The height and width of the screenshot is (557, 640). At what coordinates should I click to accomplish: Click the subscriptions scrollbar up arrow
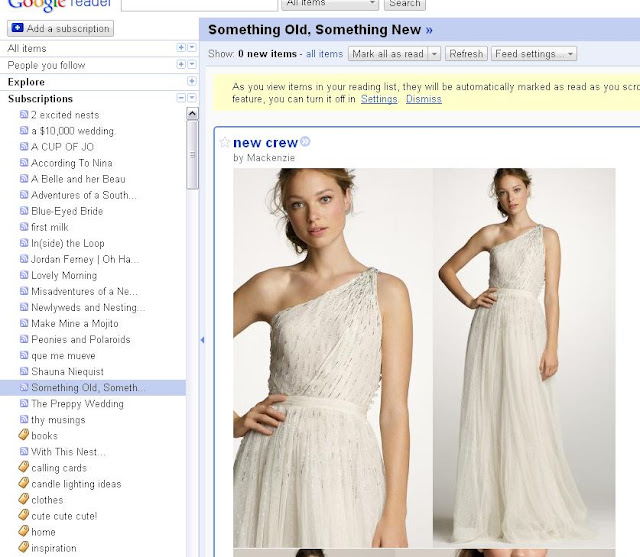[x=192, y=113]
